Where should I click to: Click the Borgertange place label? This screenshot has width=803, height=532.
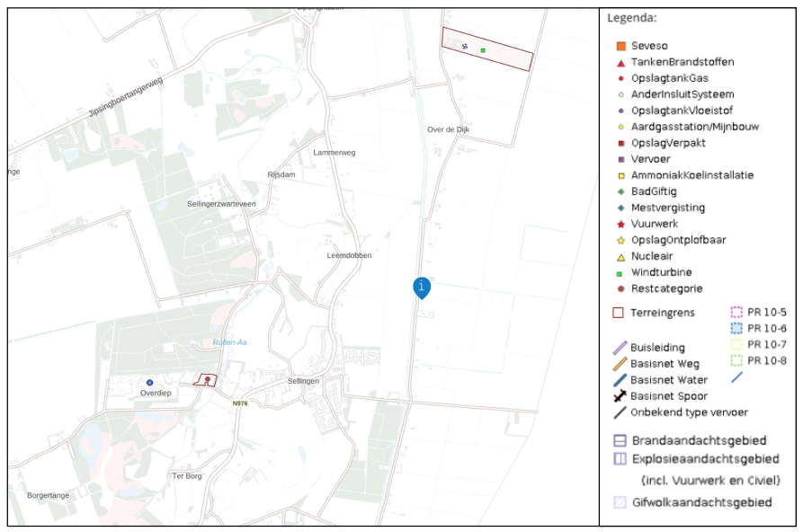point(49,496)
